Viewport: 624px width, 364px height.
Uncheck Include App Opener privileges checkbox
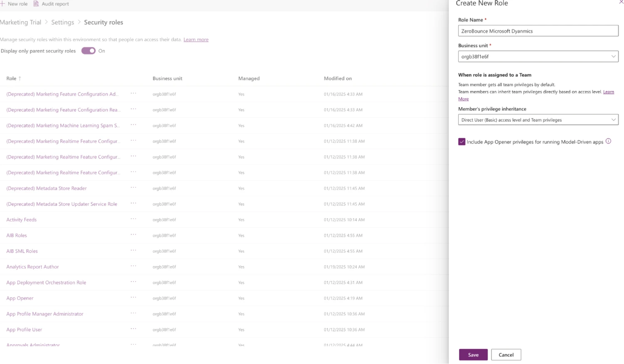click(462, 141)
